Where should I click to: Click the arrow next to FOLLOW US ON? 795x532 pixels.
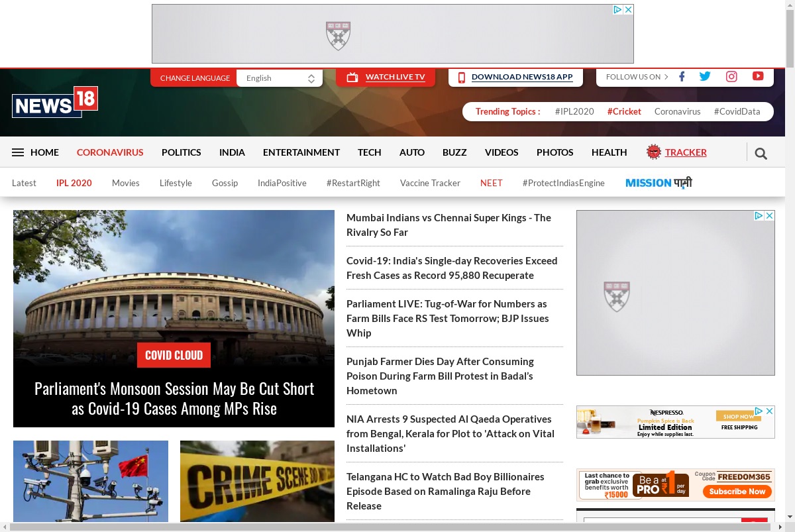point(666,77)
